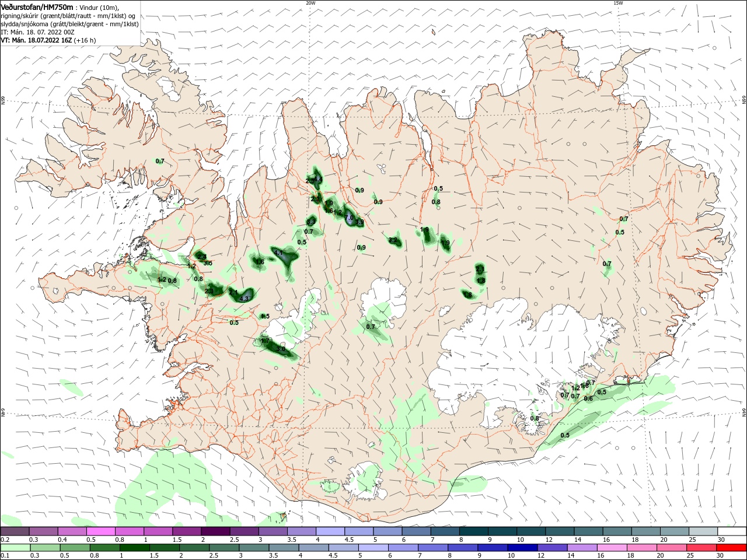
Task: Click the bright pink swatch between 0.5 and 0.8 in top legend row
Action: click(x=100, y=531)
